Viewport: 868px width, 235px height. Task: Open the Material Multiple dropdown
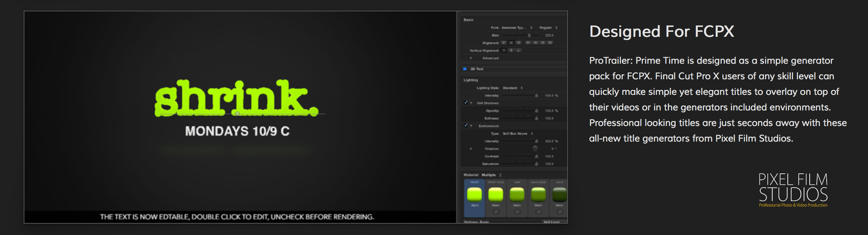492,175
